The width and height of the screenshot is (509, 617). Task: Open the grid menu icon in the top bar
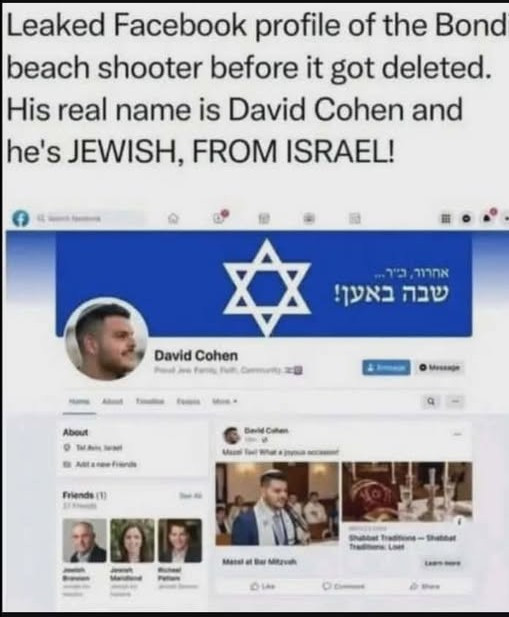445,218
